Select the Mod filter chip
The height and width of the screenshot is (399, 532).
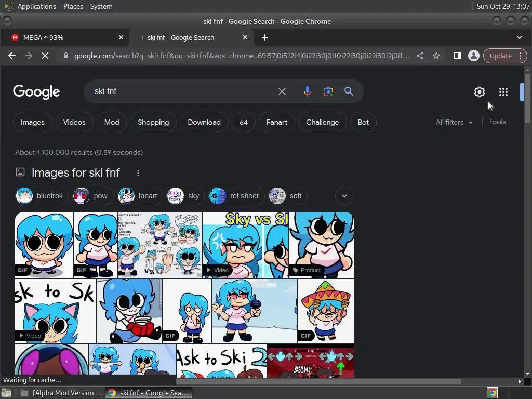pos(112,122)
